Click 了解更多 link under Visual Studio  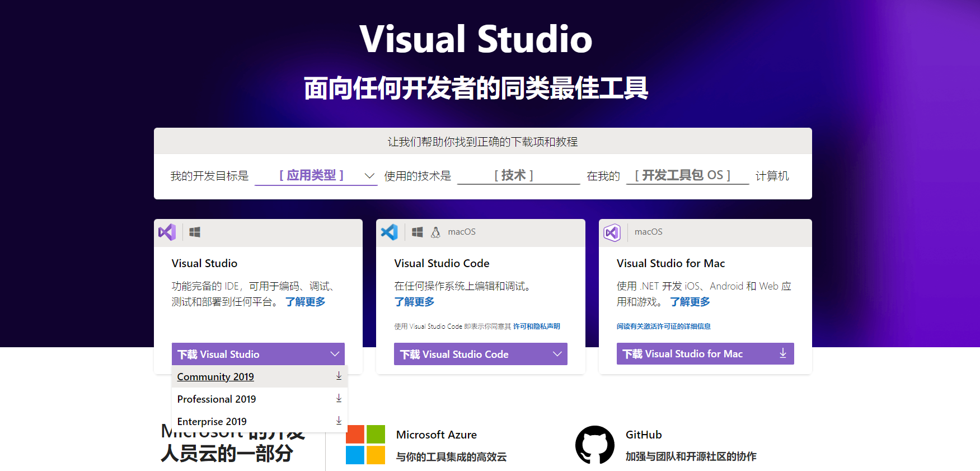[x=305, y=302]
